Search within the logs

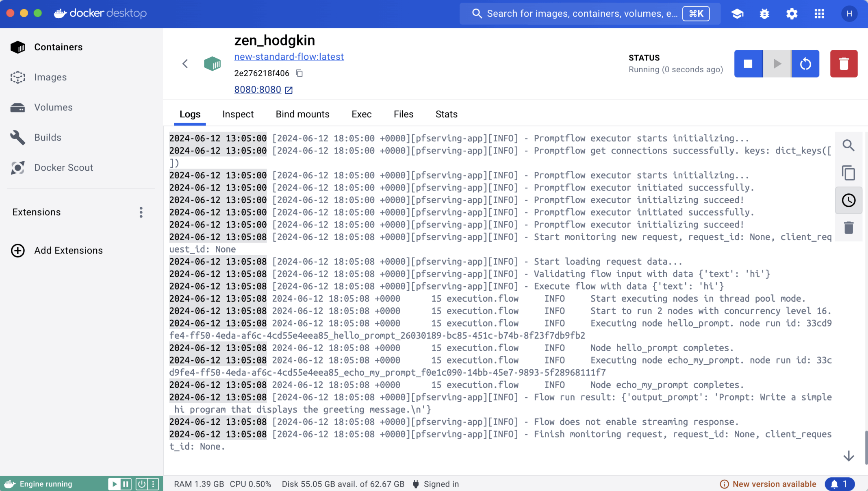(x=848, y=145)
